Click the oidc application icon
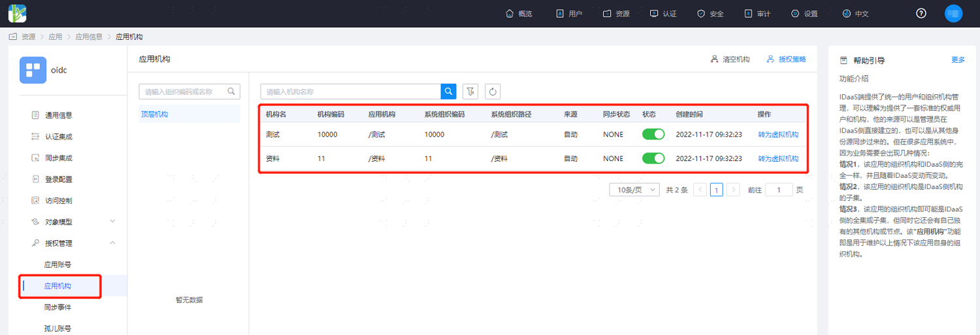Viewport: 980px width, 335px height. 33,70
